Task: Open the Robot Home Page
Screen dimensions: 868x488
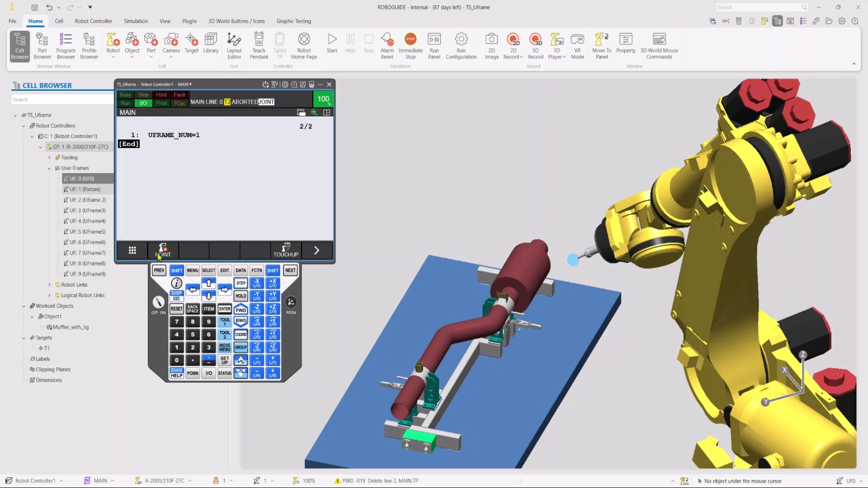Action: pyautogui.click(x=304, y=46)
